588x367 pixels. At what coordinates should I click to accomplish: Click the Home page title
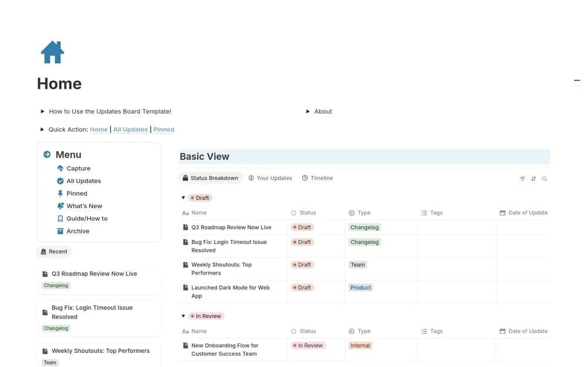[59, 84]
